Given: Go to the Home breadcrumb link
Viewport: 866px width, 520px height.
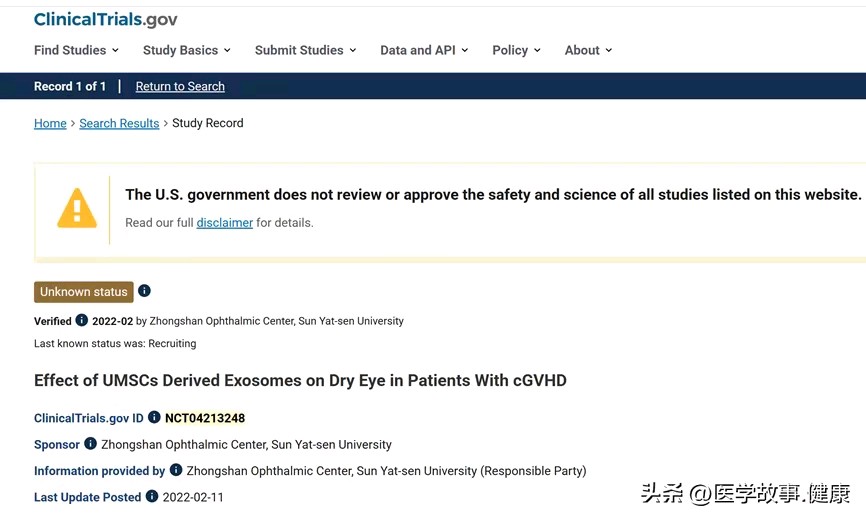Looking at the screenshot, I should 50,123.
